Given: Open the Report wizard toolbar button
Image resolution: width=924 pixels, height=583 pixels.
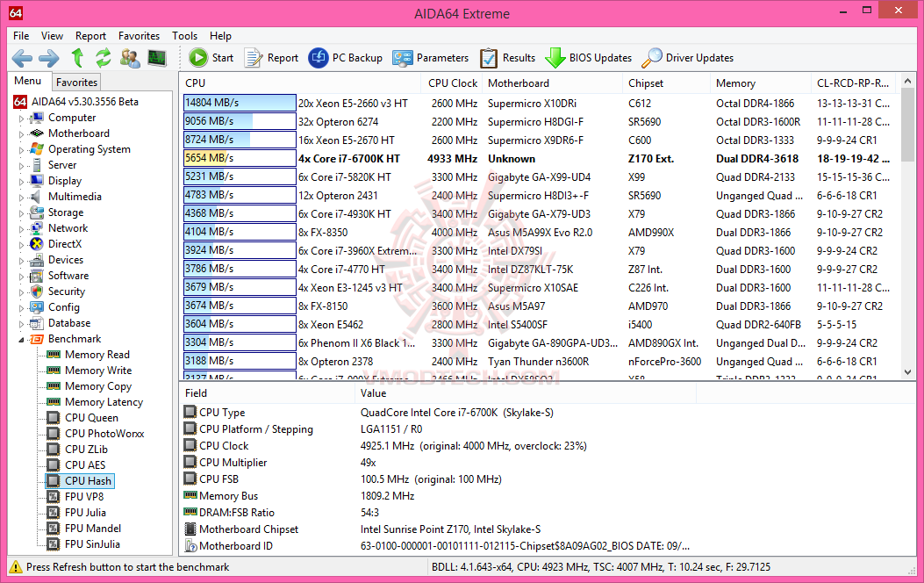Looking at the screenshot, I should tap(272, 58).
